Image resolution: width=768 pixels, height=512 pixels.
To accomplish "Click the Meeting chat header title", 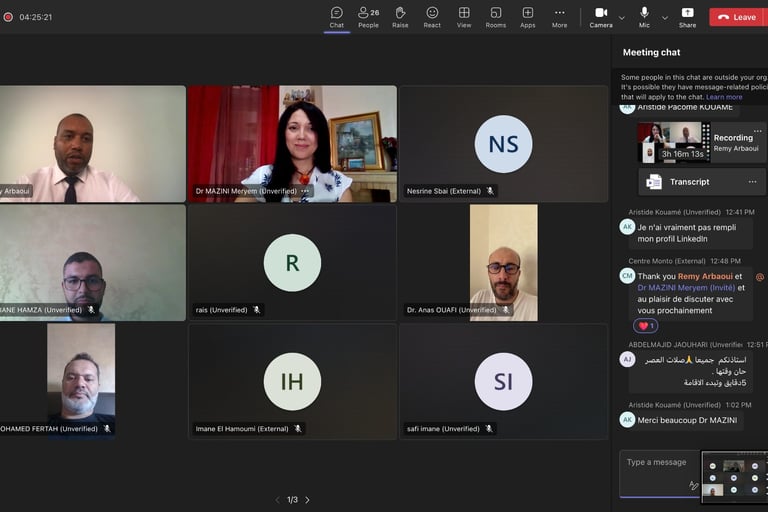I will tap(651, 52).
